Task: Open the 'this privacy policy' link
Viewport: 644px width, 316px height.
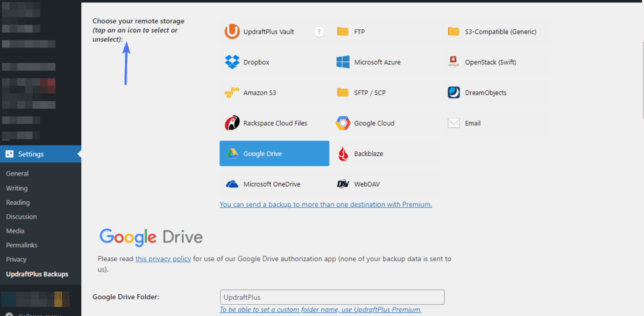Action: click(163, 259)
